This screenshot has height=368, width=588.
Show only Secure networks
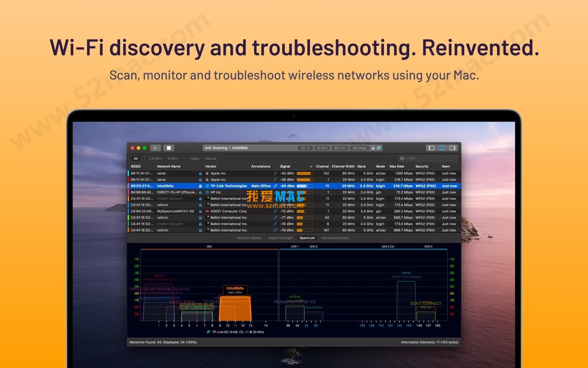pos(211,158)
